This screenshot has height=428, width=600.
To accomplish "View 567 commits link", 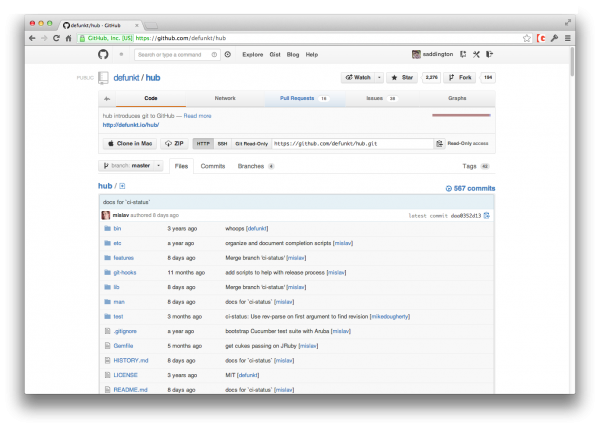I will coord(470,188).
